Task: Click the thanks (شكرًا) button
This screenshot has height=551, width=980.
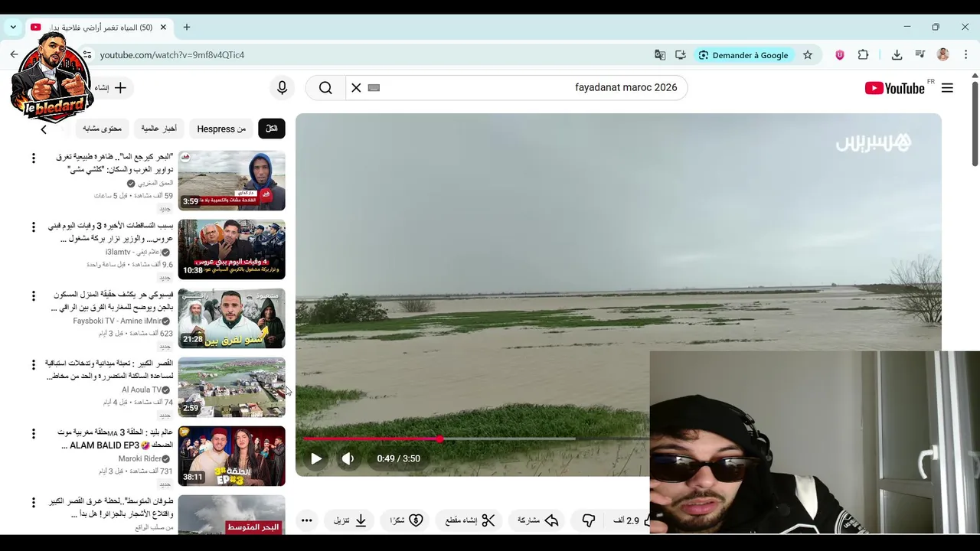Action: pyautogui.click(x=407, y=520)
